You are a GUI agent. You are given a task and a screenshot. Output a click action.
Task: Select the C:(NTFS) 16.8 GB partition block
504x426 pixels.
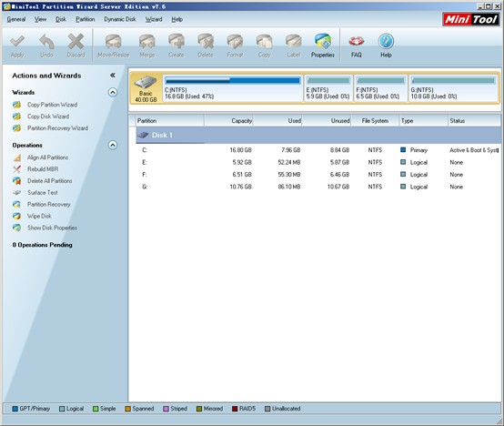coord(233,88)
